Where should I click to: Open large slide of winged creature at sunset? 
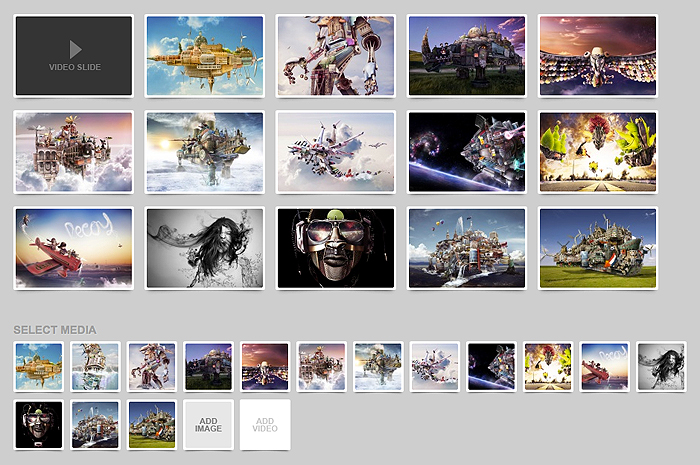click(598, 55)
